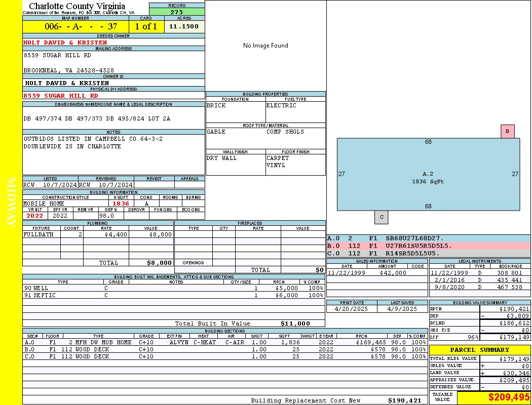Click the acres value 11.1500
The height and width of the screenshot is (405, 532).
pos(184,27)
